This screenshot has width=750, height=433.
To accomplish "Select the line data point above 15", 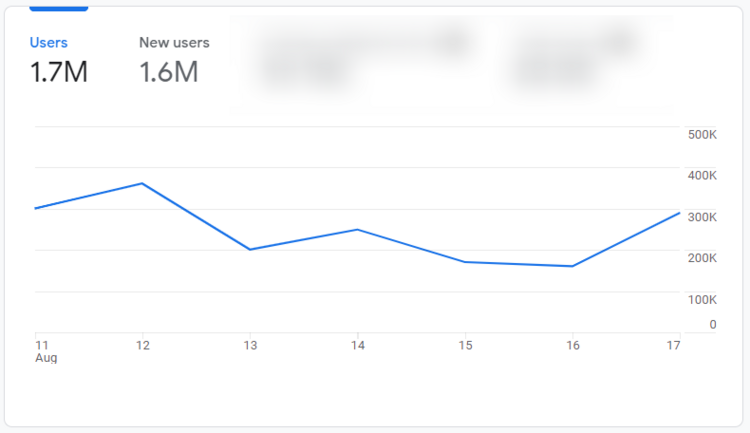I will [465, 262].
